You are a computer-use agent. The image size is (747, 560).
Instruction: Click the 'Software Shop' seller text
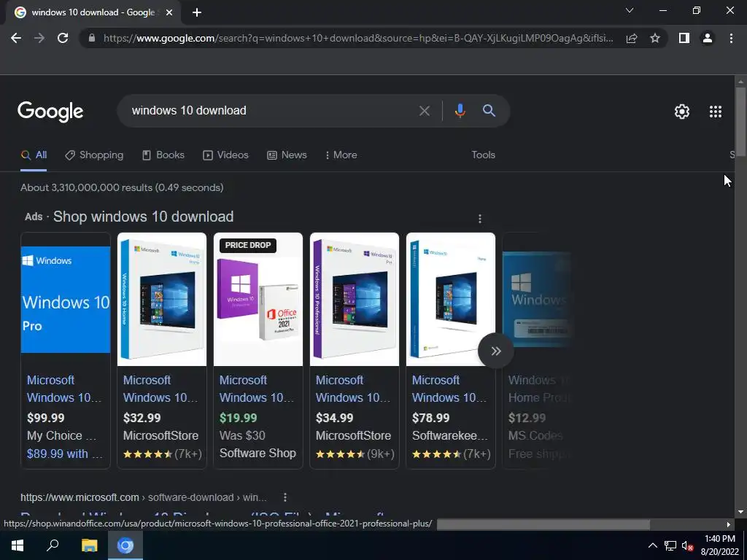258,454
